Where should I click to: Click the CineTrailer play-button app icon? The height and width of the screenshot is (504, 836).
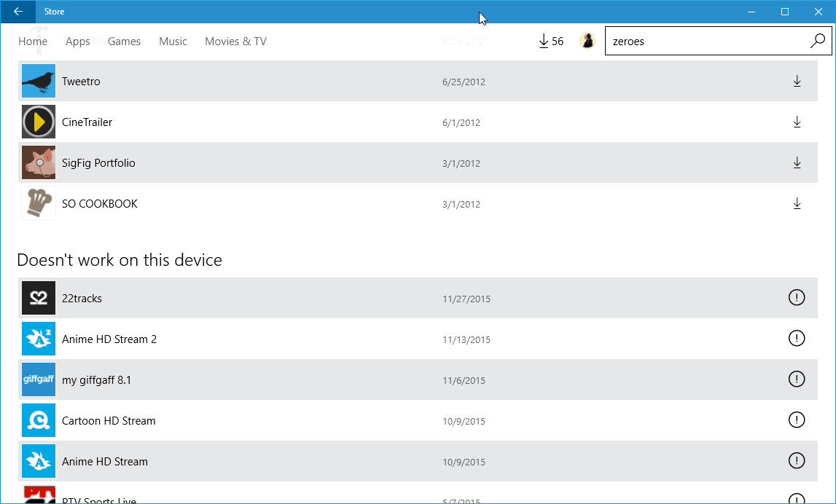click(38, 122)
